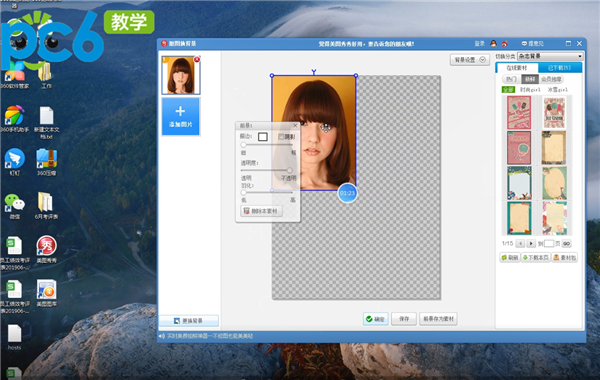The image size is (600, 380).
Task: Enable the 阴影 shadow checkbox
Action: pyautogui.click(x=281, y=137)
